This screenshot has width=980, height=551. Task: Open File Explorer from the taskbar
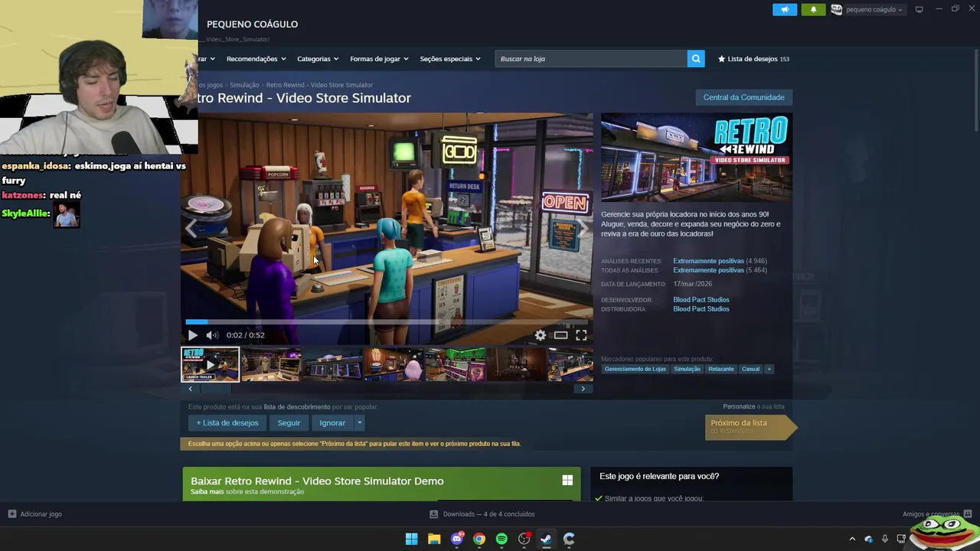click(434, 539)
